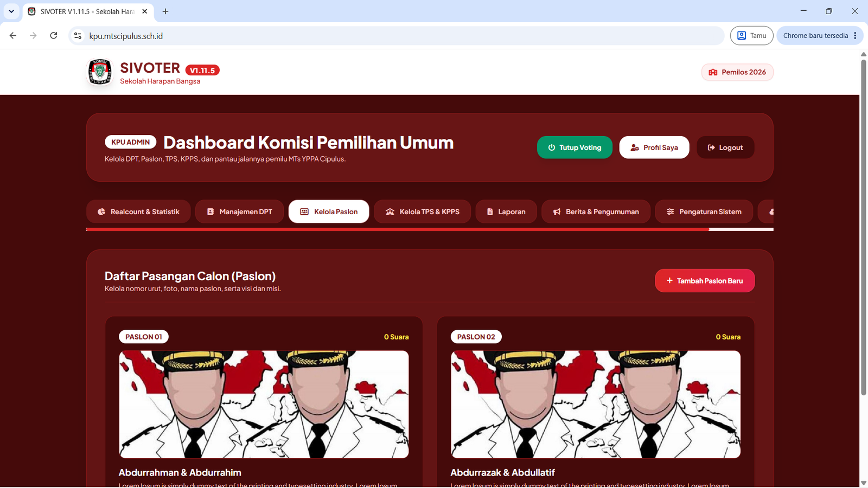Close the SIVOTER browser tab
The height and width of the screenshot is (488, 868).
(144, 11)
